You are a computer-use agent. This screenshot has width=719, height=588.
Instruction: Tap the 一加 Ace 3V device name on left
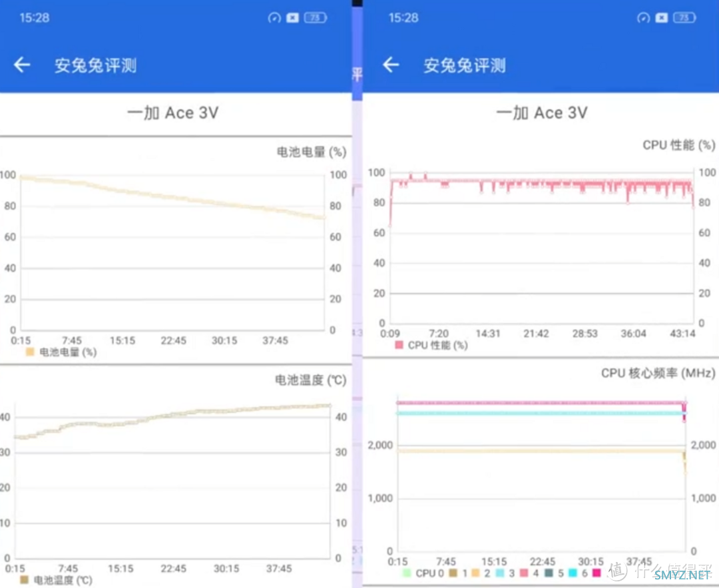click(x=173, y=113)
